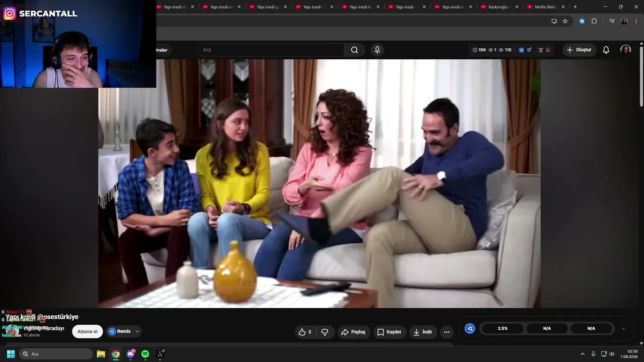Open Discord from the taskbar
The image size is (644, 362).
(131, 354)
